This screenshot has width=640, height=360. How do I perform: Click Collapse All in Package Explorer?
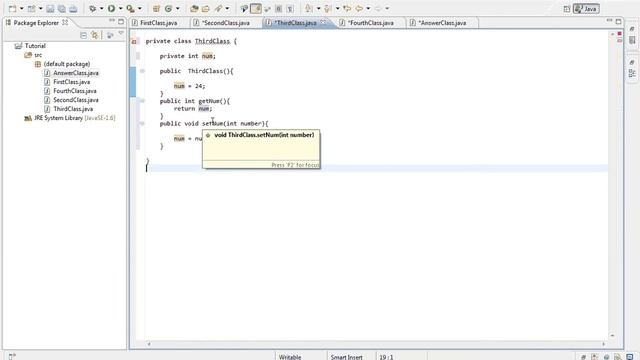pyautogui.click(x=83, y=36)
